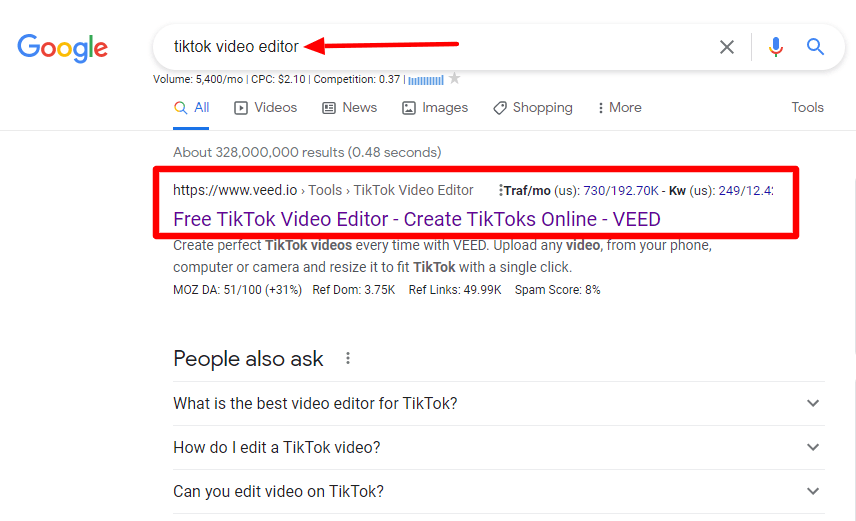Click the 'Spam Score: 8%' metric
Image resolution: width=856 pixels, height=521 pixels.
click(557, 290)
